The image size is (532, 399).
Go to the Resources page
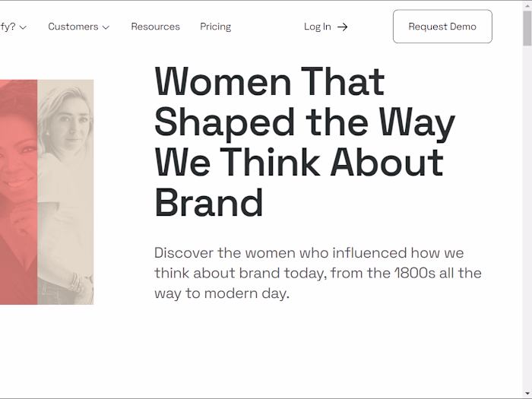pos(155,27)
